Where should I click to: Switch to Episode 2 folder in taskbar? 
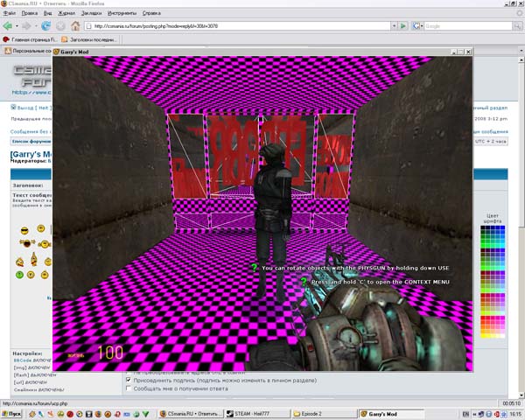324,414
